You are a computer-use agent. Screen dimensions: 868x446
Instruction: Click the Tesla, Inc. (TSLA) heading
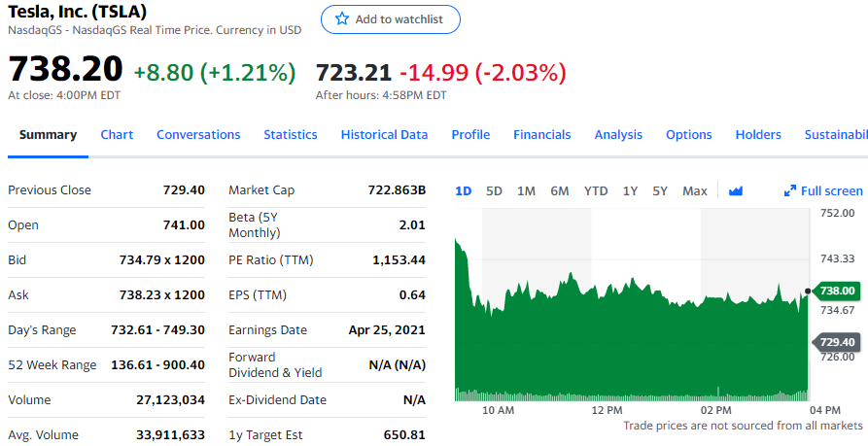(x=78, y=11)
